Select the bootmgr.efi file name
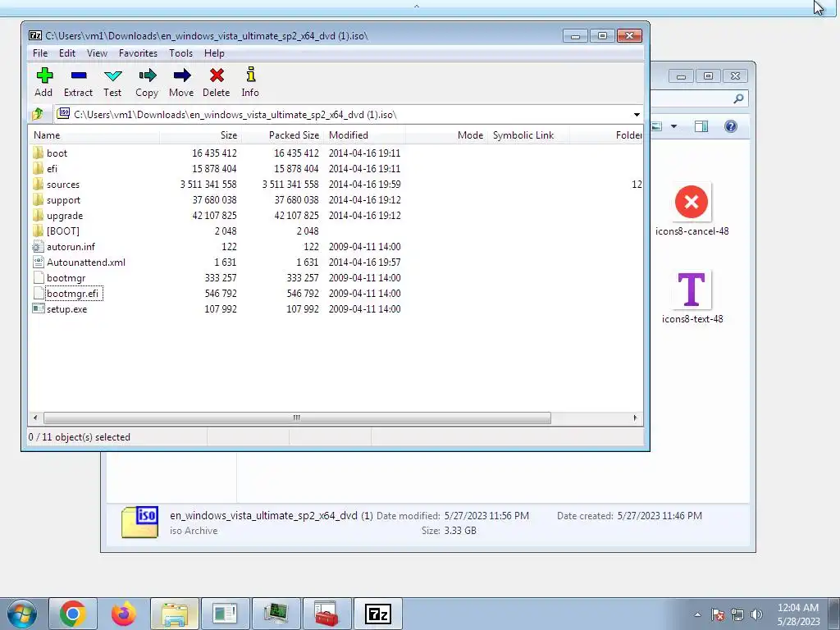Image resolution: width=840 pixels, height=630 pixels. [x=73, y=294]
